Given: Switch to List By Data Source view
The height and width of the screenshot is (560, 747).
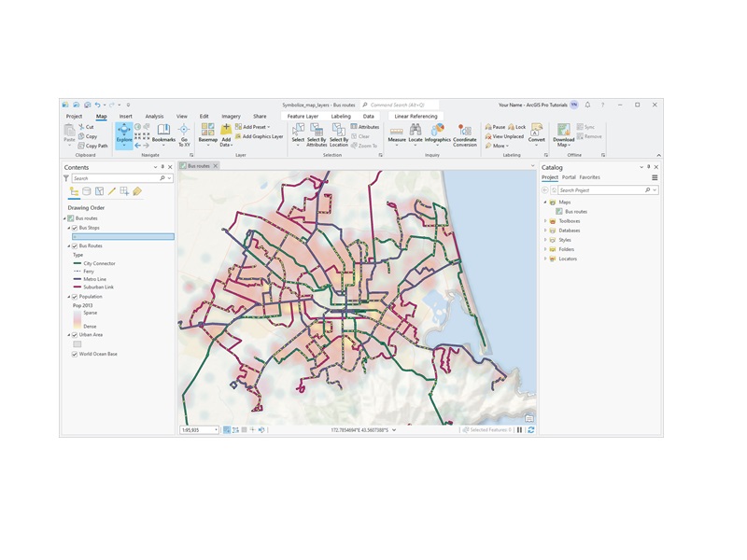Looking at the screenshot, I should pos(87,191).
